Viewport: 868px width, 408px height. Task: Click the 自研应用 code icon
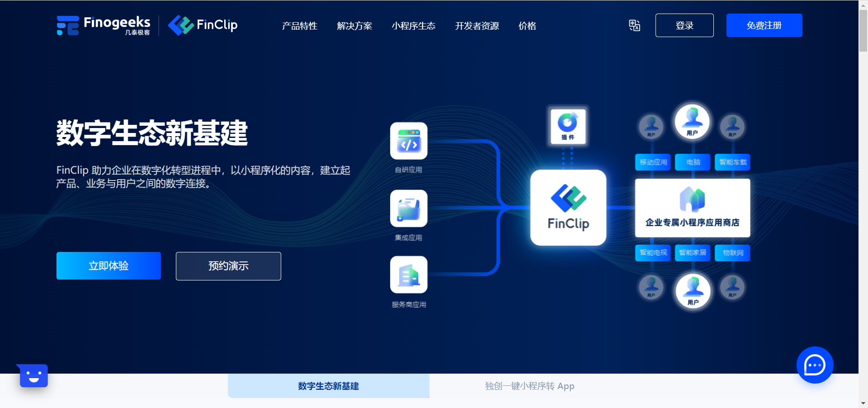409,141
